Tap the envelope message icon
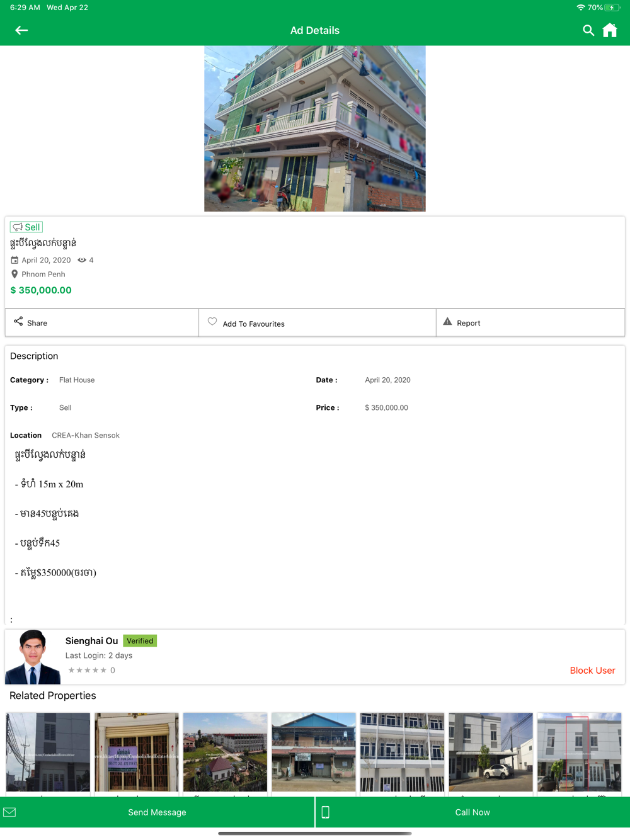630x840 pixels. coord(9,812)
